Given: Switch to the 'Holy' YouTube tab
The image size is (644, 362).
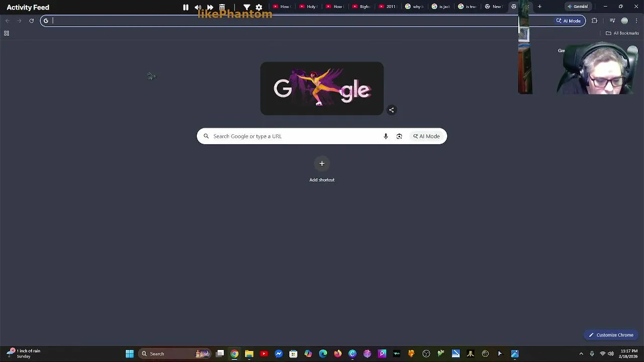Looking at the screenshot, I should click(x=308, y=7).
